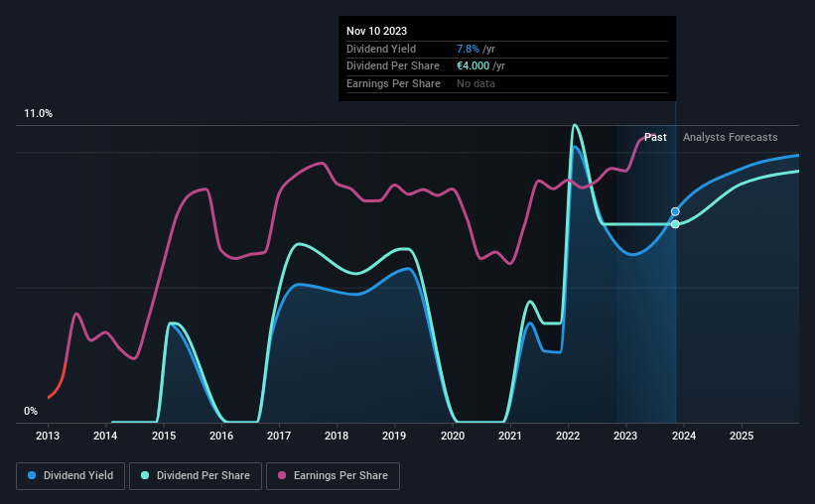Select the blue Dividend Yield marker on the chart

coord(675,211)
